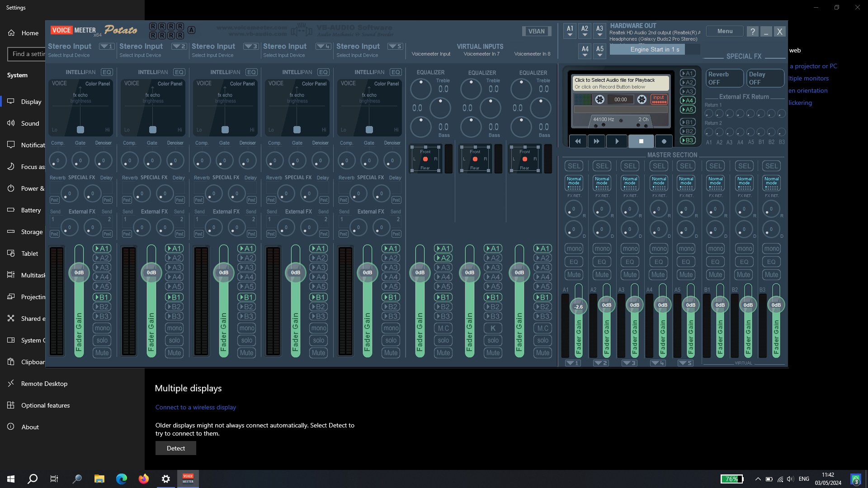Start playback on the cassette recorder
868x488 pixels.
coord(617,141)
